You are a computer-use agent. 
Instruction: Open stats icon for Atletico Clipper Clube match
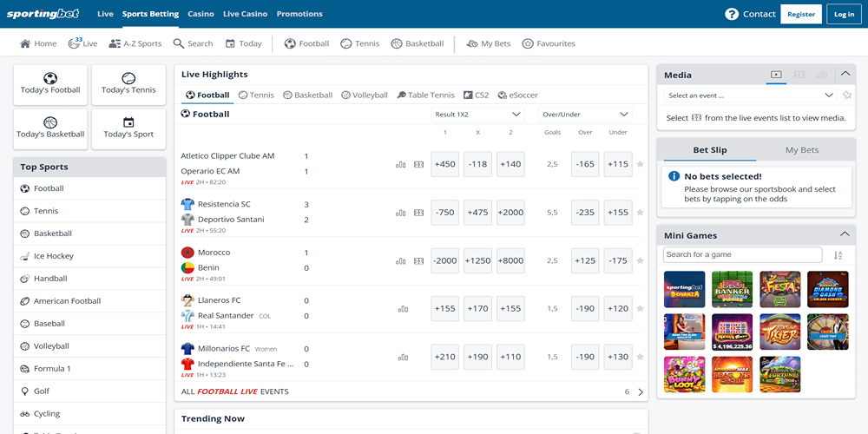[x=401, y=164]
